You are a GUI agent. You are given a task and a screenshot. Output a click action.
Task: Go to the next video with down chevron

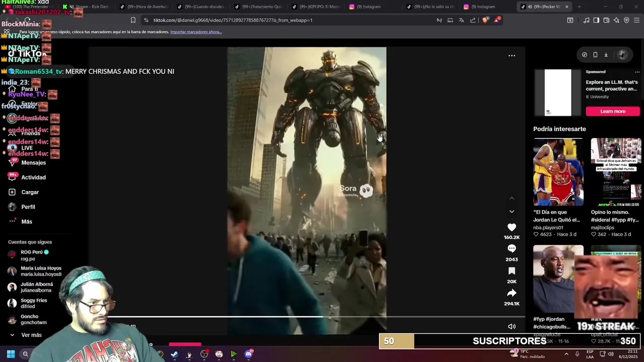[x=512, y=212]
